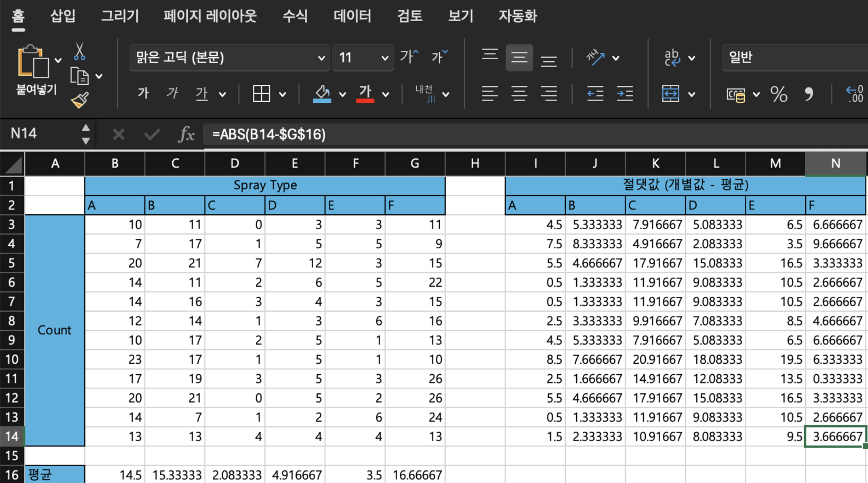Screen dimensions: 868x483
Task: Click the formula bar cancel X button
Action: (x=119, y=135)
